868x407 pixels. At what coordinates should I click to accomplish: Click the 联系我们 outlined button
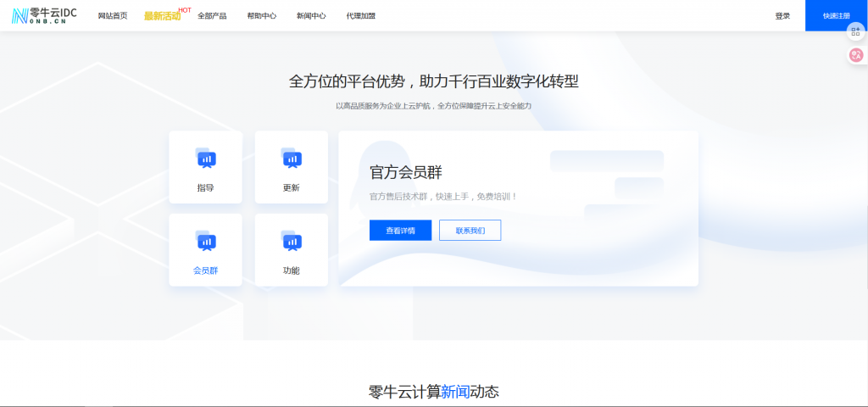coord(470,231)
